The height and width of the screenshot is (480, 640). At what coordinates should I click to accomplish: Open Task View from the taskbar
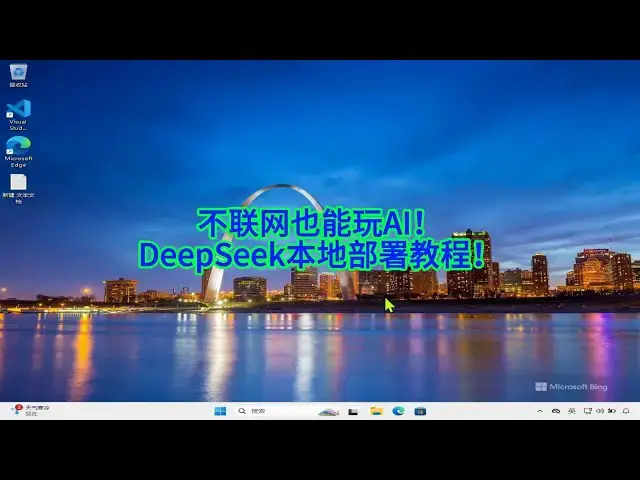point(353,411)
